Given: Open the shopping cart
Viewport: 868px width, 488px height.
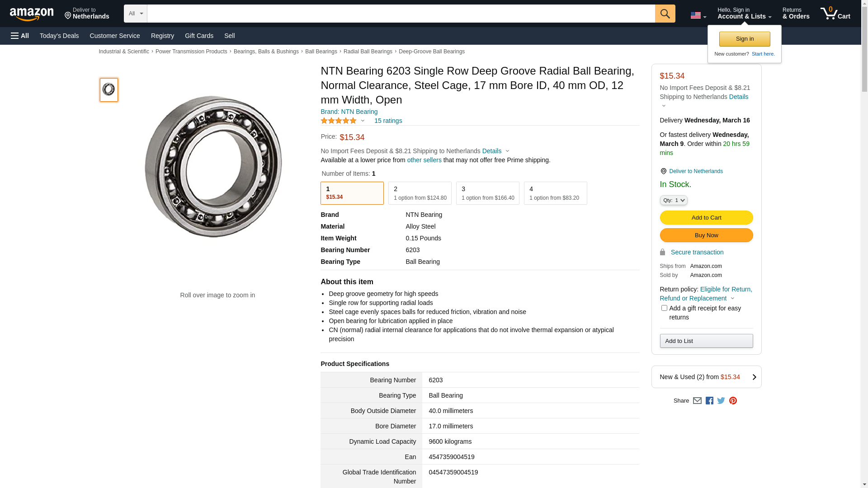Looking at the screenshot, I should (835, 14).
